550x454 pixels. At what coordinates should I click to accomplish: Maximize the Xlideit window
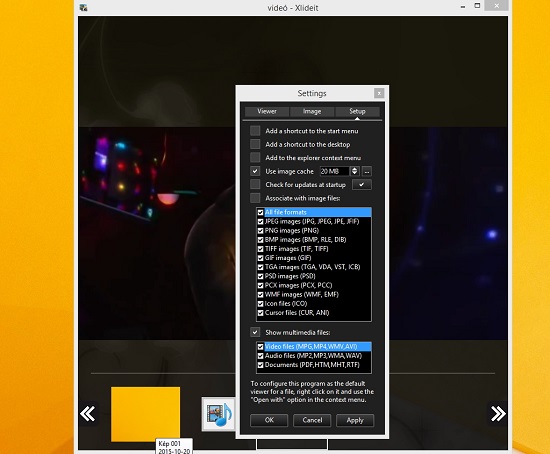pos(477,6)
